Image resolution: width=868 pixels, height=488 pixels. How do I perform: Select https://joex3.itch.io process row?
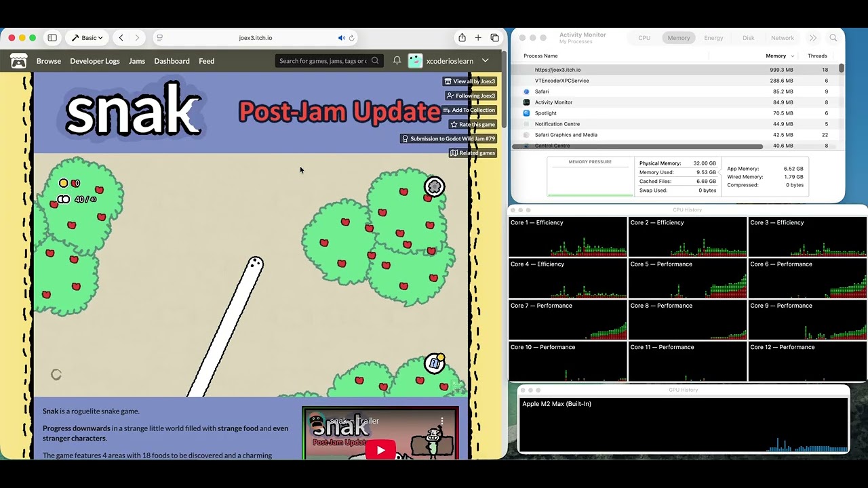click(675, 70)
